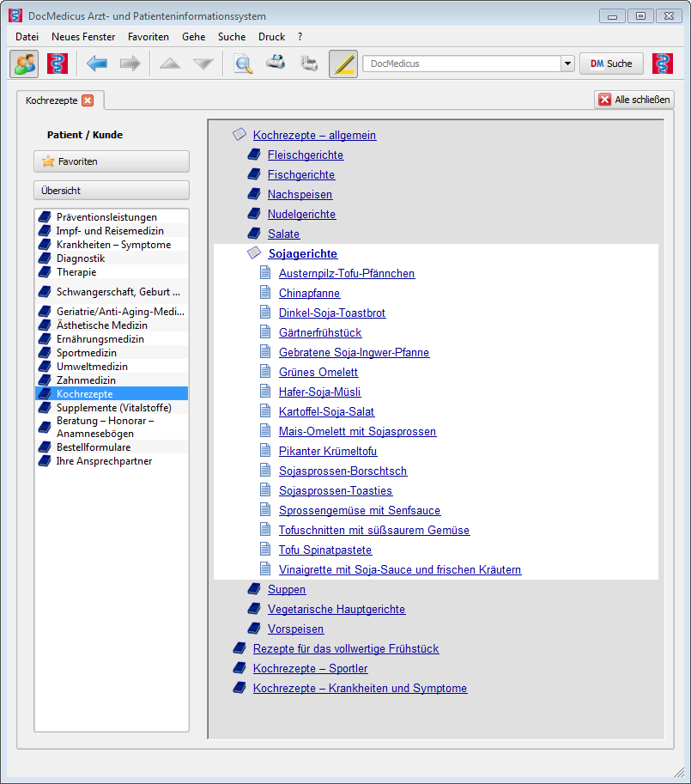Open Kartoffel-Soja-Salat recipe link
The height and width of the screenshot is (784, 691).
327,411
